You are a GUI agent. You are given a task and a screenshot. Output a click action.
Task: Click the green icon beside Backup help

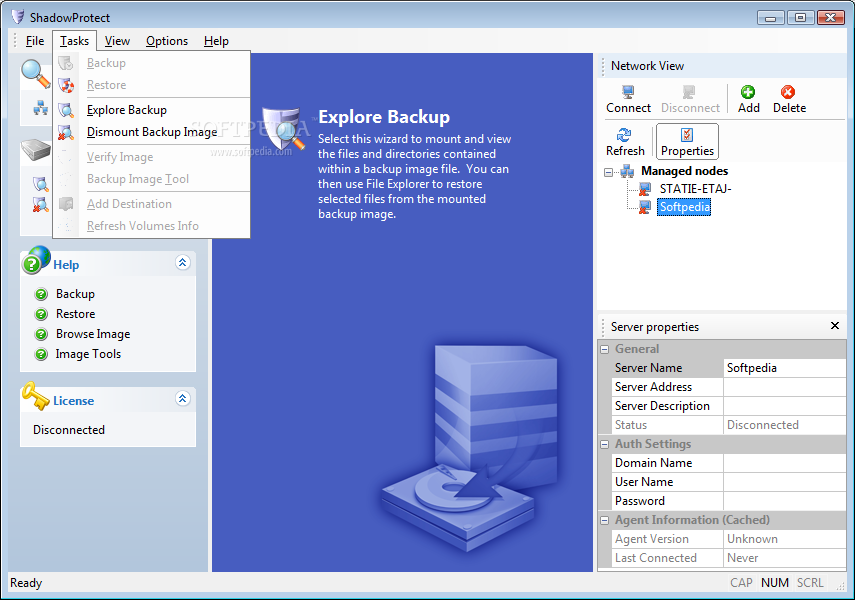pos(41,295)
